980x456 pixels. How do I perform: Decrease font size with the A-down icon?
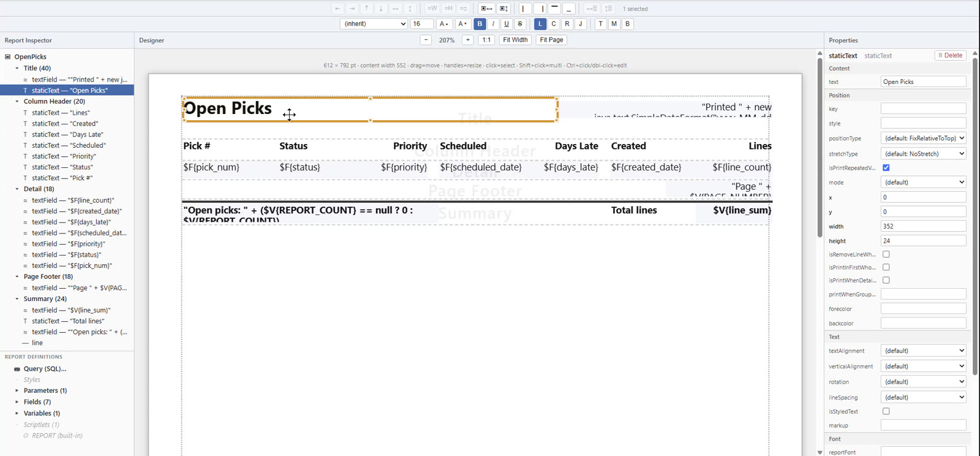pyautogui.click(x=462, y=24)
